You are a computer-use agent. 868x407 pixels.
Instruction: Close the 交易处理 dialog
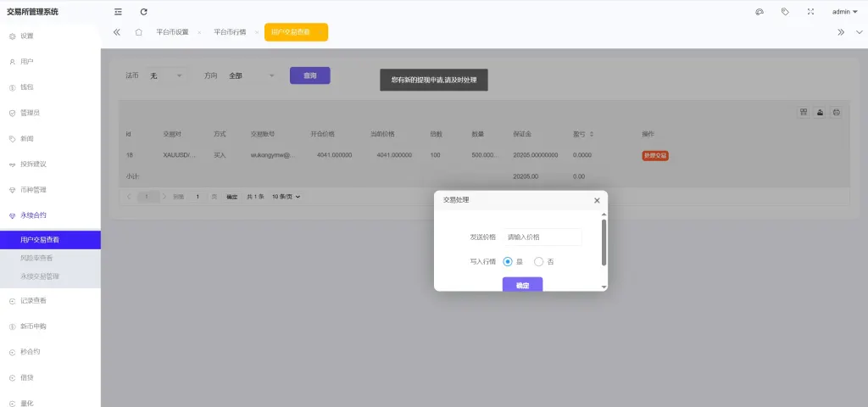point(597,200)
